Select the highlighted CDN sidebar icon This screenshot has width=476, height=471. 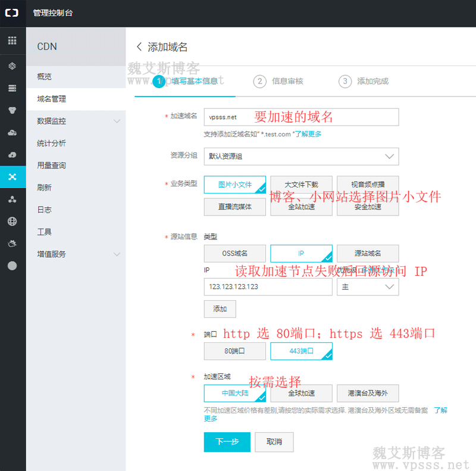(12, 177)
